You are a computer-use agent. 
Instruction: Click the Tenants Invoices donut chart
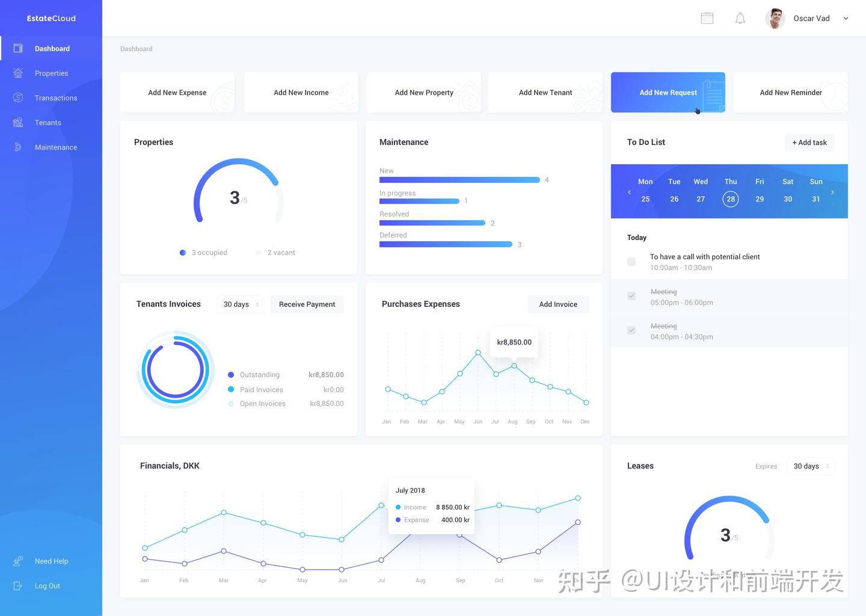pos(176,370)
